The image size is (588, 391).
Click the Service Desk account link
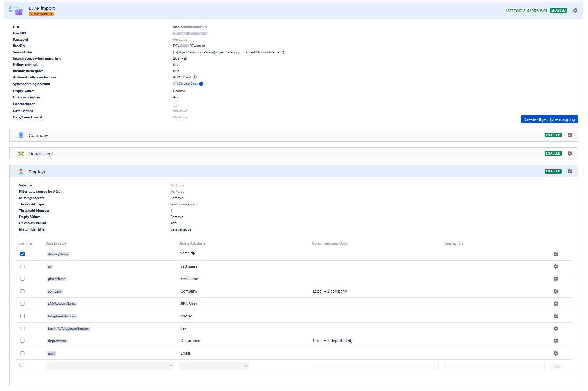coord(189,84)
